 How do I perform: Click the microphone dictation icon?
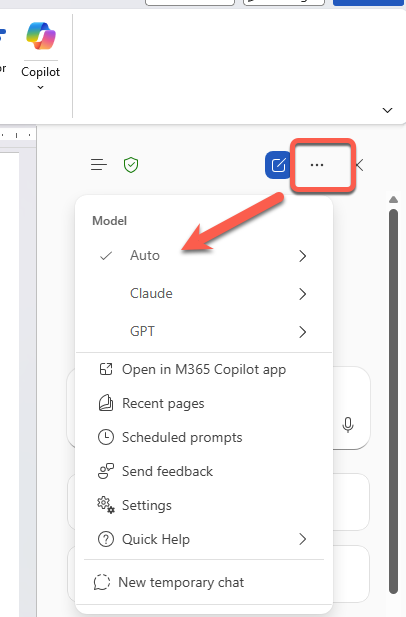(348, 425)
